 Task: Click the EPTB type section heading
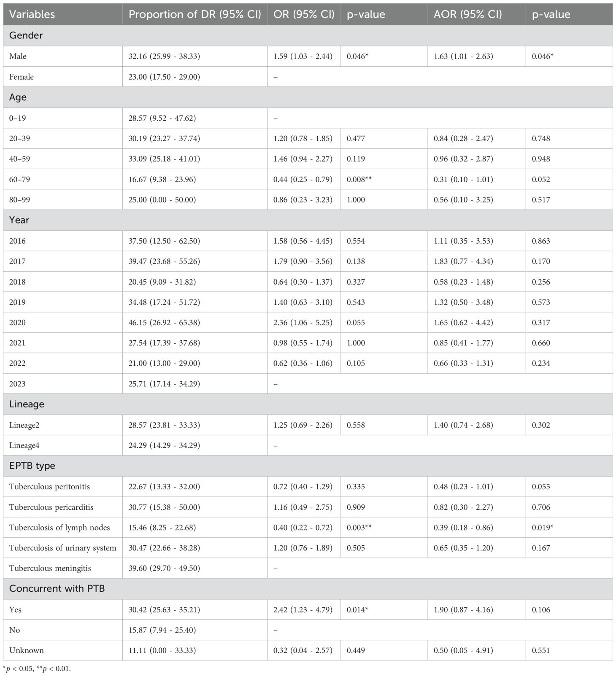pyautogui.click(x=32, y=466)
